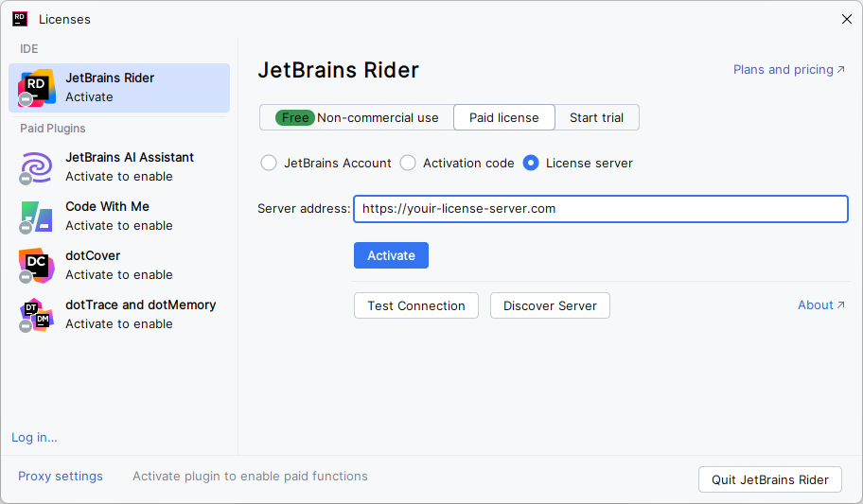This screenshot has height=504, width=863.
Task: Select the License server radio button
Action: [531, 163]
